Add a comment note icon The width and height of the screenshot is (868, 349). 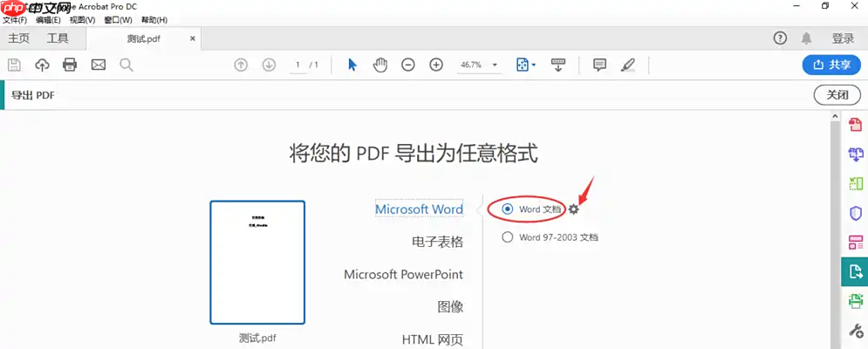pyautogui.click(x=599, y=65)
